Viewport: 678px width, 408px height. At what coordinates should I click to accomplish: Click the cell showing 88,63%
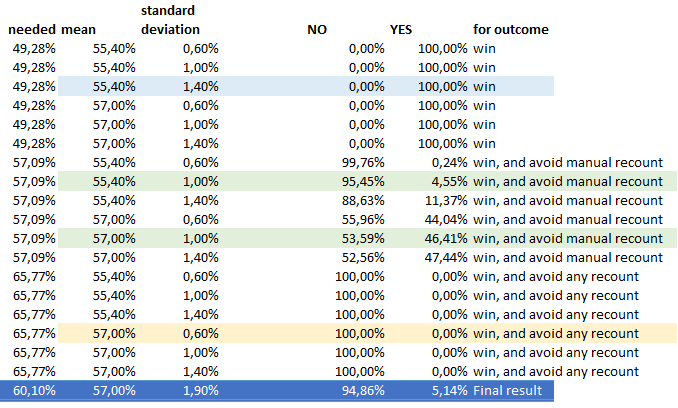pos(364,200)
